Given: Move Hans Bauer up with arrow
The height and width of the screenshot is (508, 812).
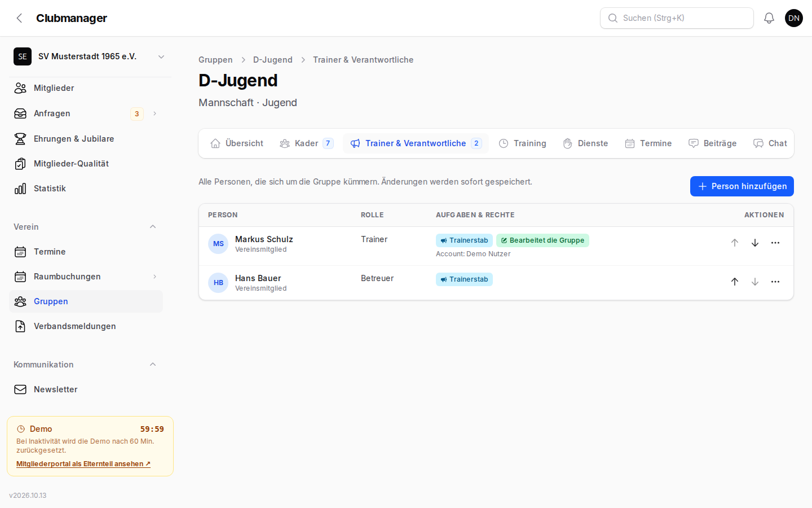Looking at the screenshot, I should [735, 282].
